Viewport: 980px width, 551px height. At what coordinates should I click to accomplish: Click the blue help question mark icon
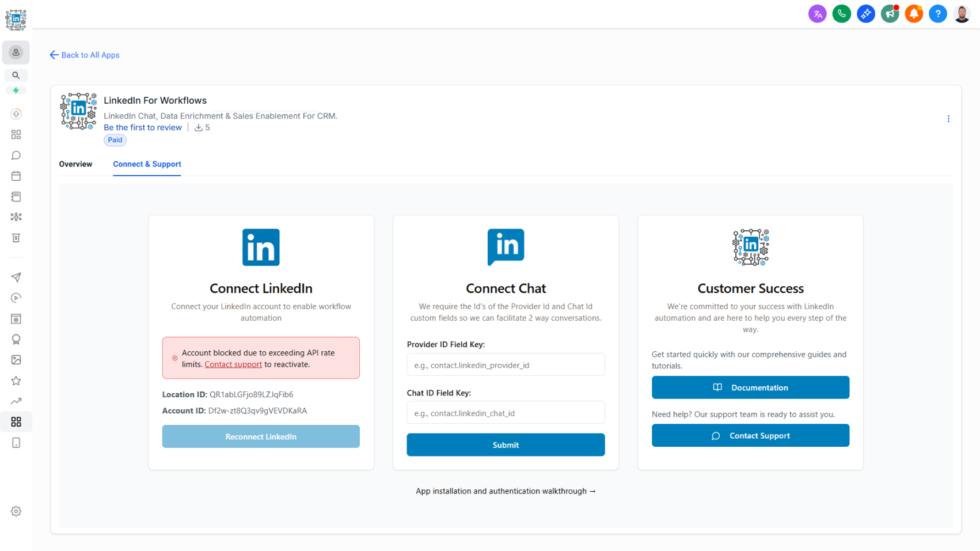pyautogui.click(x=937, y=14)
